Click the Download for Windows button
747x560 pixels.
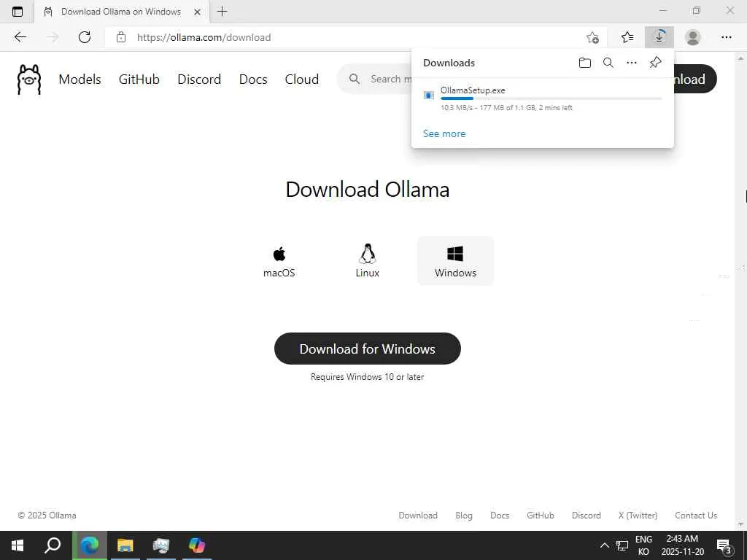[x=368, y=349]
